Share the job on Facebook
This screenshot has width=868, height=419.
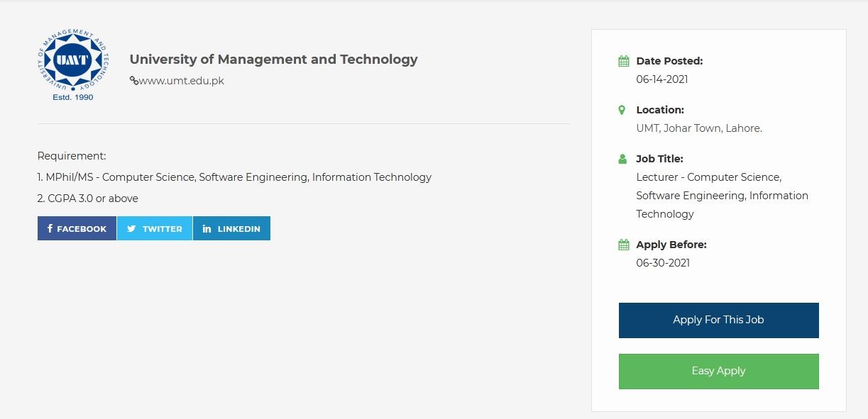(x=77, y=228)
